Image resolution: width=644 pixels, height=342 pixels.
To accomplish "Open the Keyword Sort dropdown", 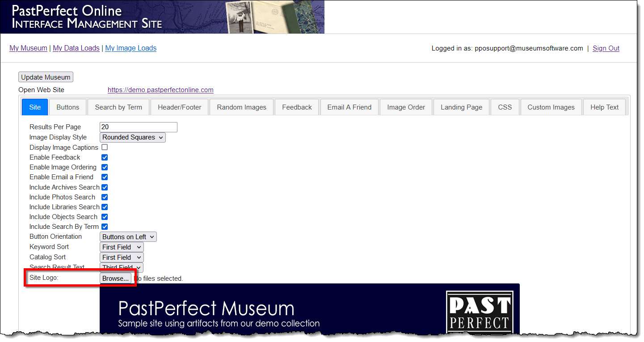I will tap(122, 247).
